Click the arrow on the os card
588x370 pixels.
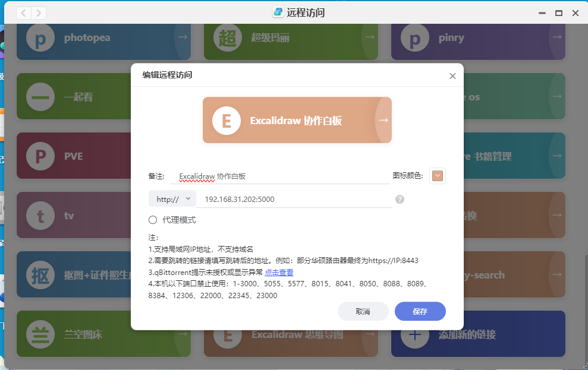[x=557, y=96]
